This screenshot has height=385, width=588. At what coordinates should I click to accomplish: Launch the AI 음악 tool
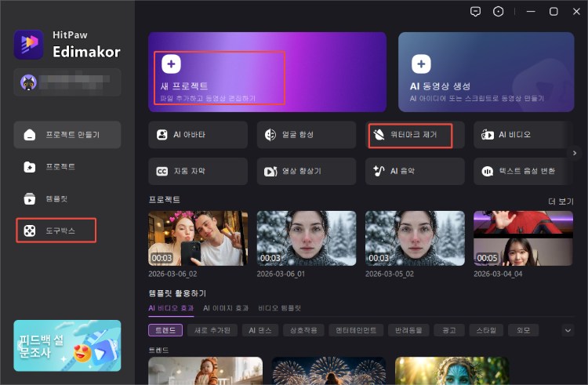point(415,171)
